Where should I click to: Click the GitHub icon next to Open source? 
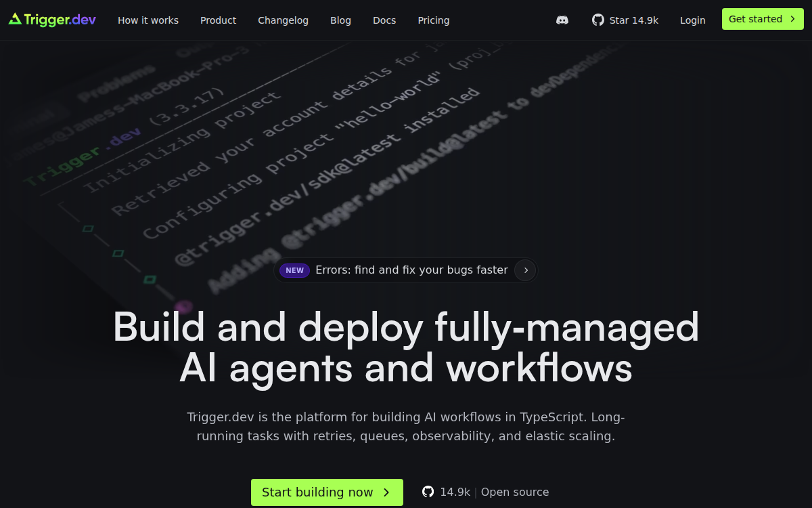[428, 492]
